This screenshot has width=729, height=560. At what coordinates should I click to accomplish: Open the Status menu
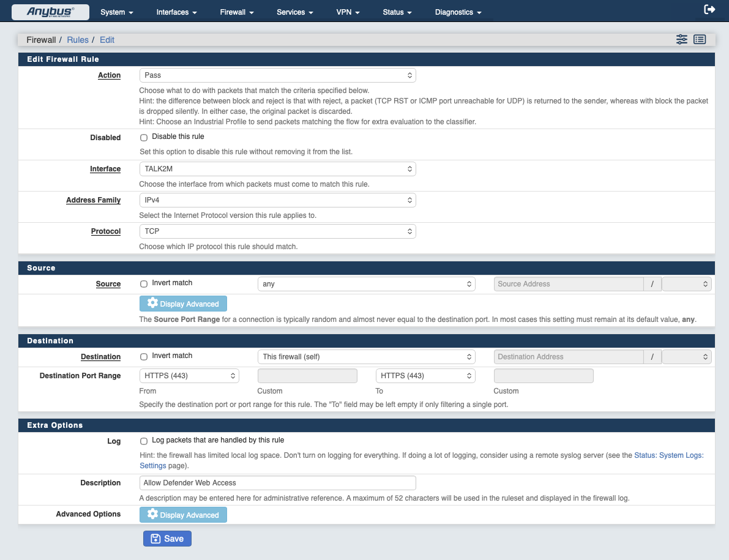pyautogui.click(x=397, y=12)
